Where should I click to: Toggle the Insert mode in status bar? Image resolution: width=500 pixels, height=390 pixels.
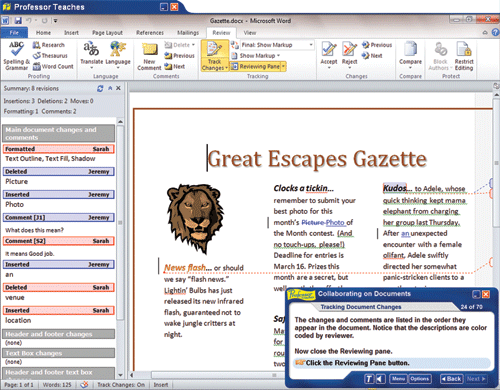click(x=161, y=385)
